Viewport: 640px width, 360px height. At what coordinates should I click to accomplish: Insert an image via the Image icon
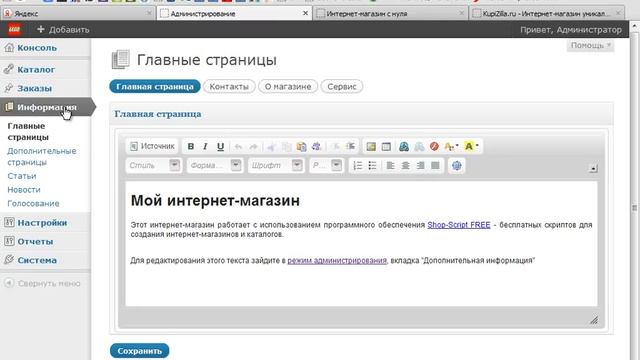(371, 147)
